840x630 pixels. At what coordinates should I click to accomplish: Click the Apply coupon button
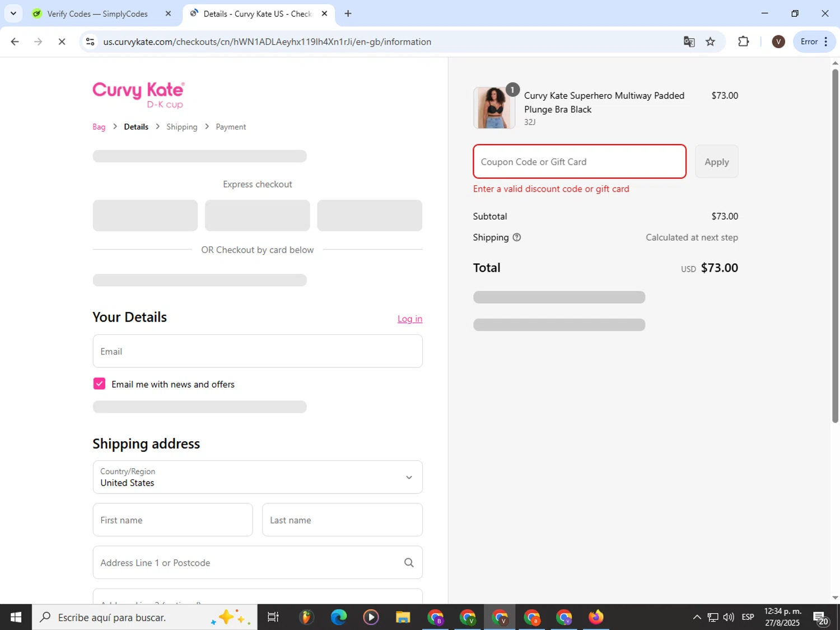click(717, 162)
